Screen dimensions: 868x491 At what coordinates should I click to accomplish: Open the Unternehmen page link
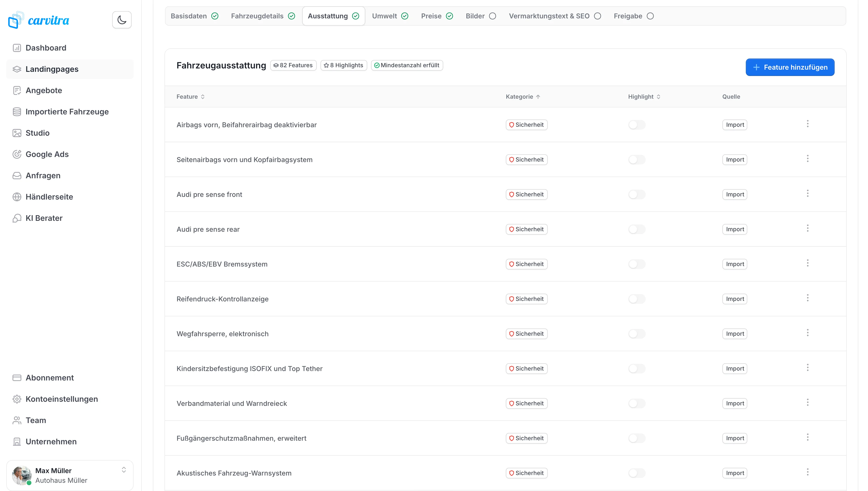point(70,441)
